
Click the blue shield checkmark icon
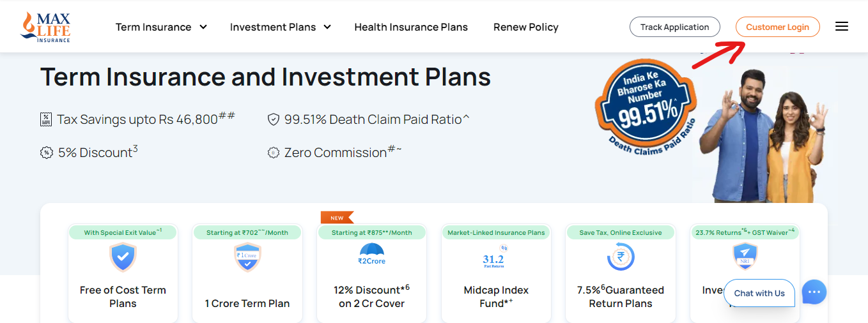[x=123, y=257]
